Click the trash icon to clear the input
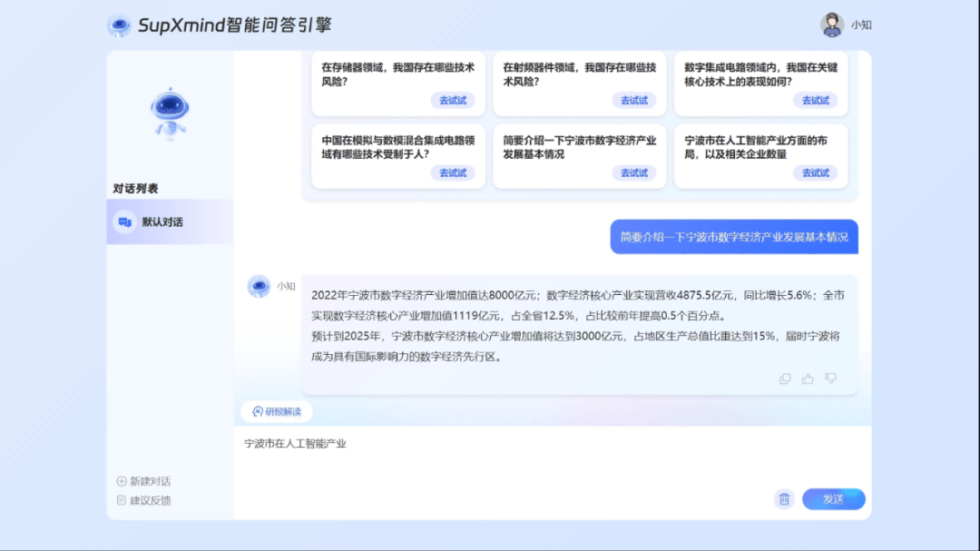 784,499
